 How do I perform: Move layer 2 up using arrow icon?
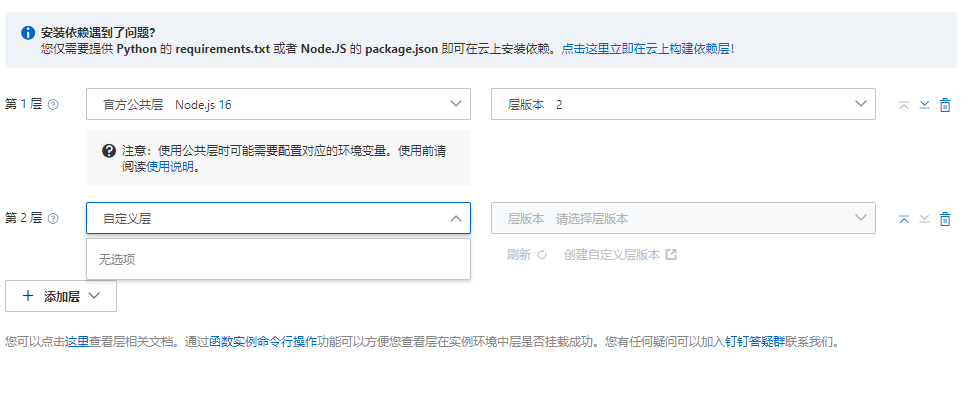pos(904,219)
